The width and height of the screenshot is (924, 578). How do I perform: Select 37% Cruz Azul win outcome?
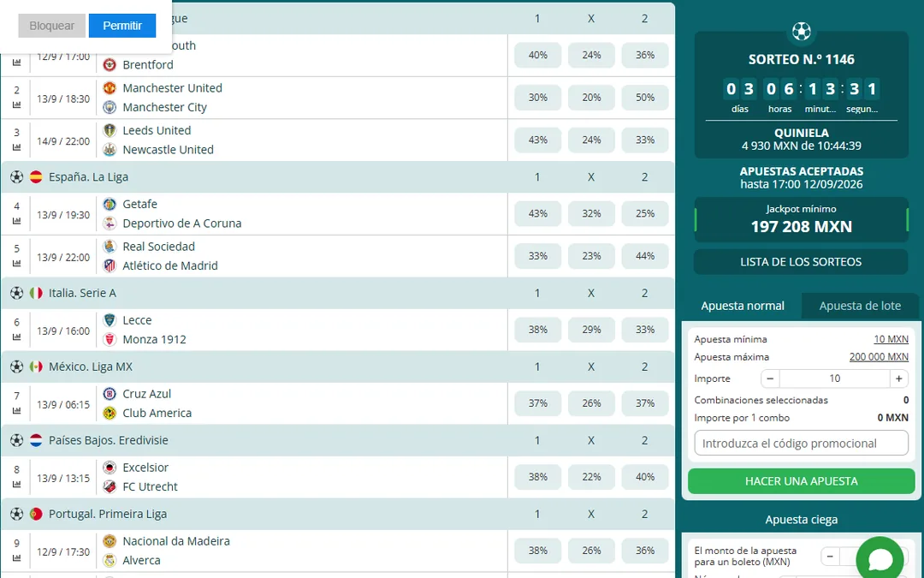tap(537, 404)
